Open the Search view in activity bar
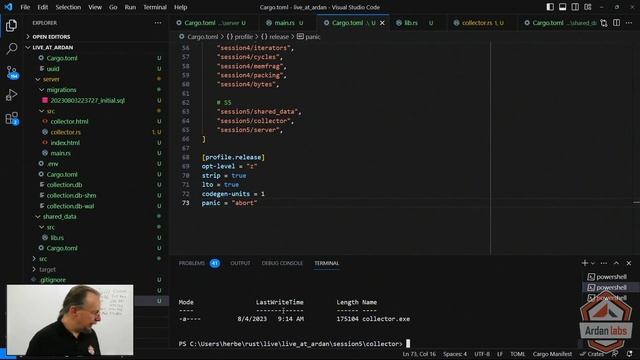This screenshot has height=360, width=640. tap(11, 49)
